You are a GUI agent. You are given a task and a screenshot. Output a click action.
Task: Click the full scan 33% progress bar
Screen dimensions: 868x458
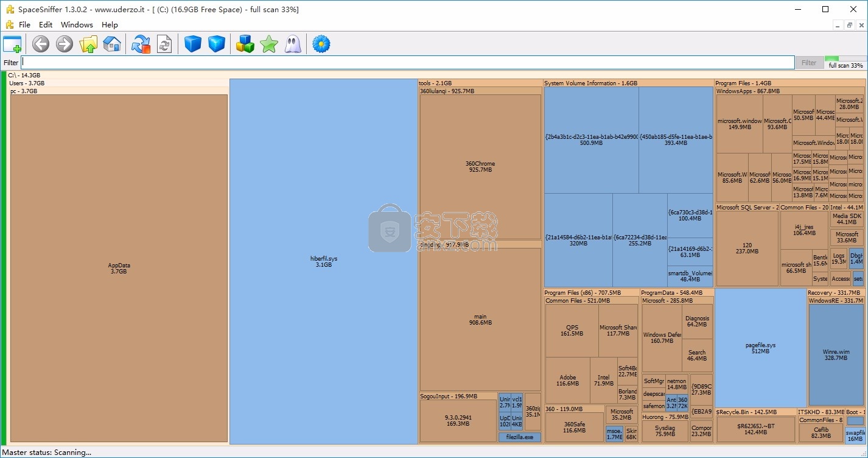[x=845, y=63]
